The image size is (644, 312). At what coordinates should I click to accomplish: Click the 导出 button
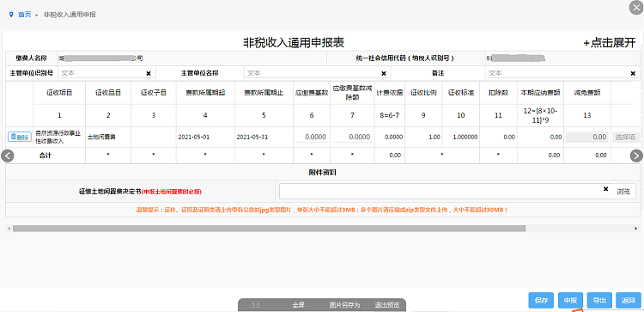coord(599,301)
